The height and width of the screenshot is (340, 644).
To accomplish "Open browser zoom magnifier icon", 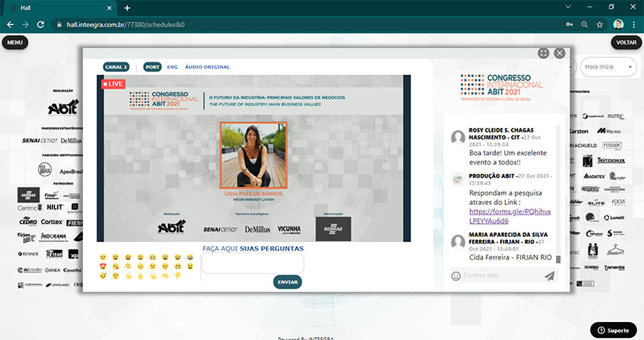I will tap(585, 24).
